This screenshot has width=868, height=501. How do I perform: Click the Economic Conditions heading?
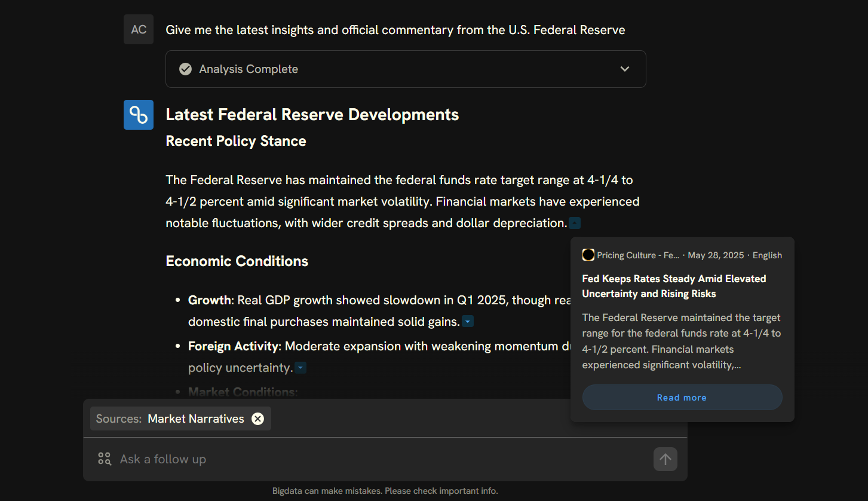[237, 261]
